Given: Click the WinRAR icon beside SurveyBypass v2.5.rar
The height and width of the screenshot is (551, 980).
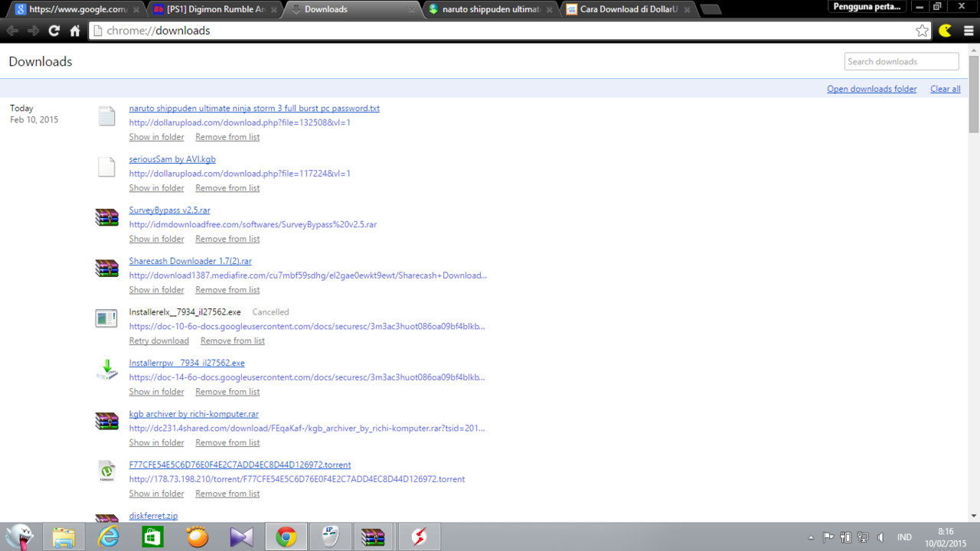Looking at the screenshot, I should [107, 217].
